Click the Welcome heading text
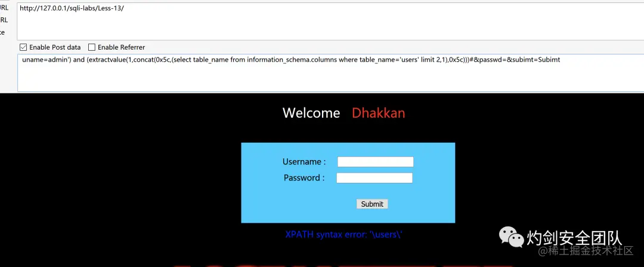This screenshot has height=267, width=644. tap(311, 113)
